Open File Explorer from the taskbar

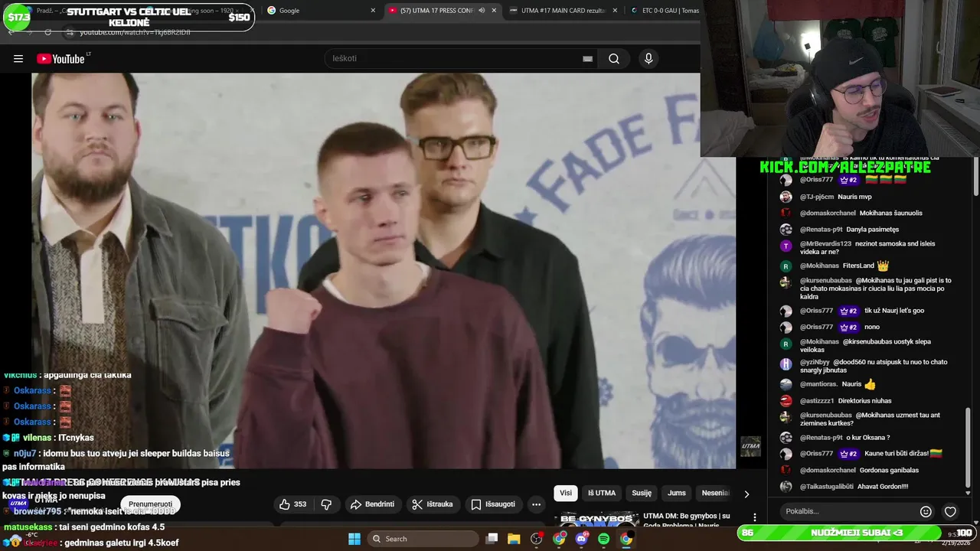514,539
